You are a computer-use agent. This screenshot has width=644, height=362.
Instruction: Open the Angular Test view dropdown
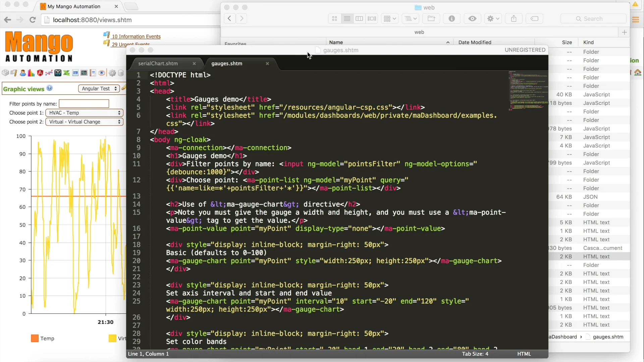(x=99, y=88)
